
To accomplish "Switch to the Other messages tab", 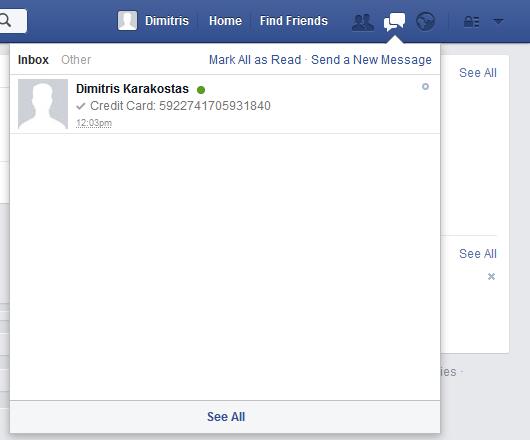I will click(76, 60).
